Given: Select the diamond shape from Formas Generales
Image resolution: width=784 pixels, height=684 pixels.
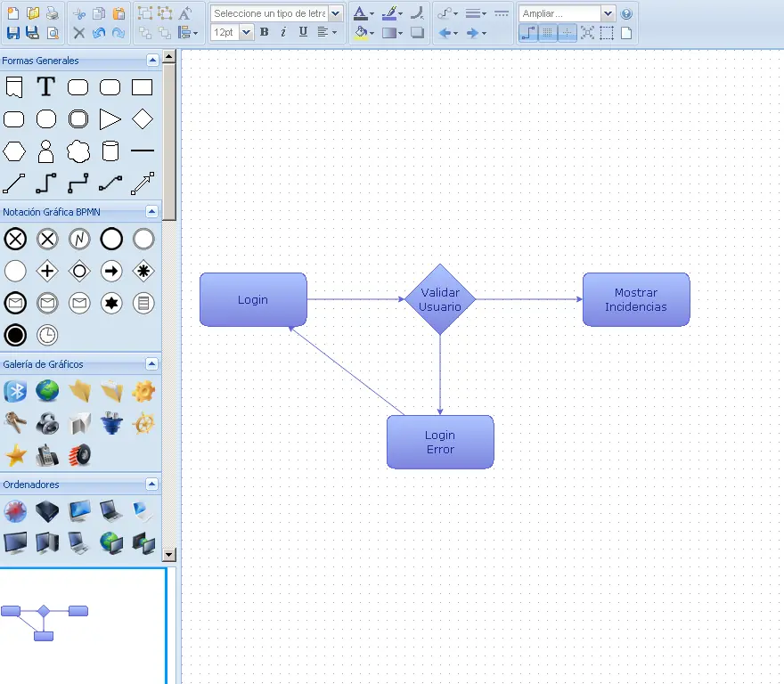Looking at the screenshot, I should coord(142,118).
